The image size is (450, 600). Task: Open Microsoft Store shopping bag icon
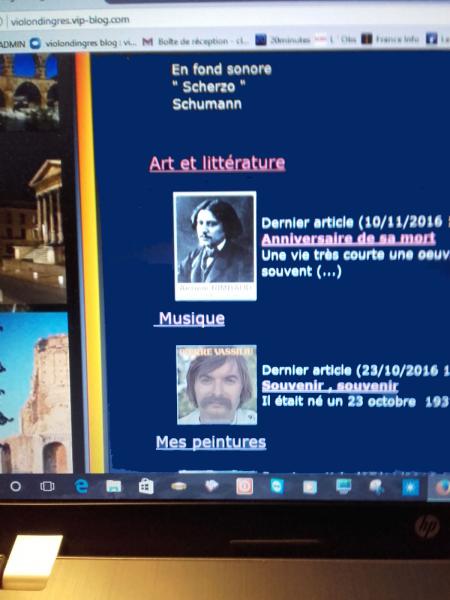(146, 487)
